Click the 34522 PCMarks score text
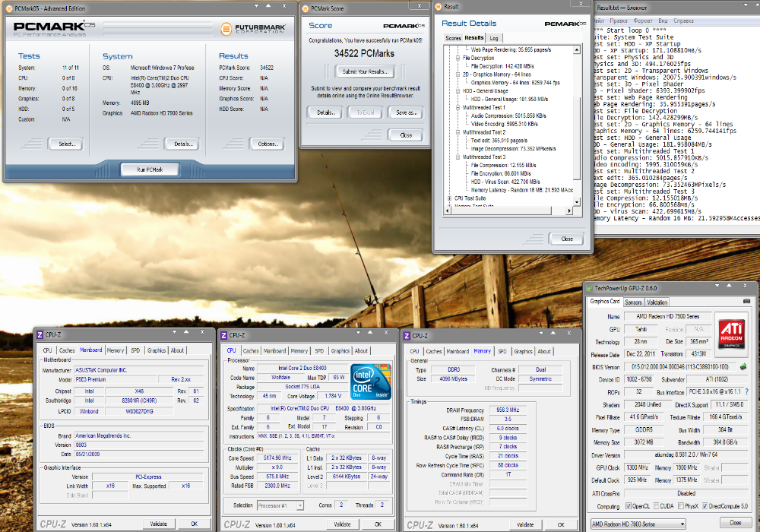Screen dimensions: 760x532 coord(364,53)
